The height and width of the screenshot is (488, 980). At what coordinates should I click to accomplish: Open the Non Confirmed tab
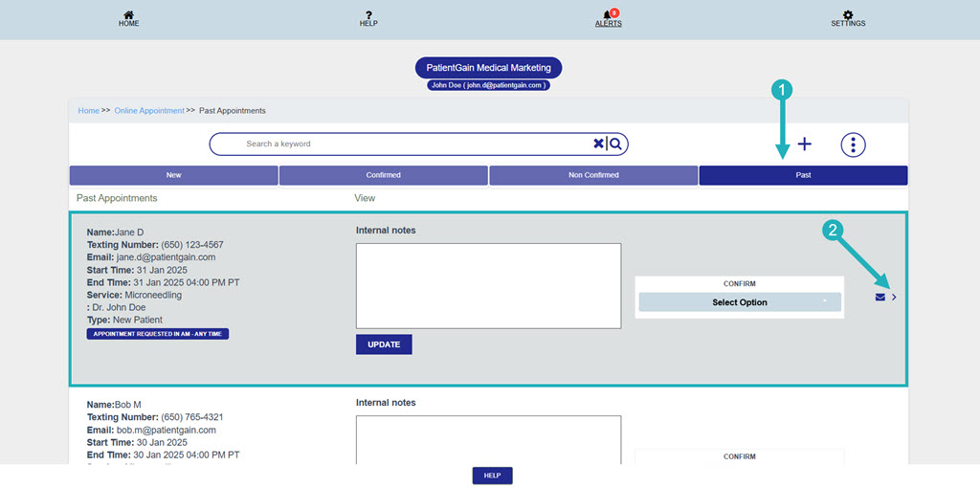(x=593, y=175)
